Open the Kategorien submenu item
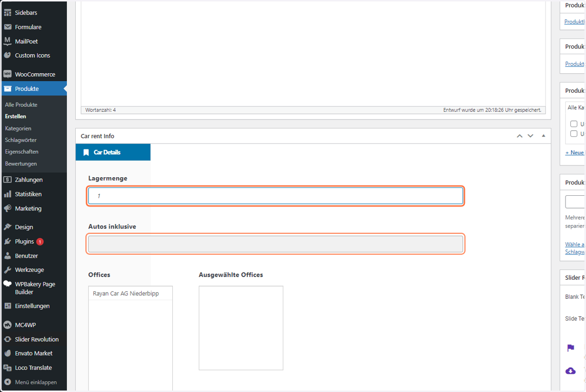 point(18,128)
